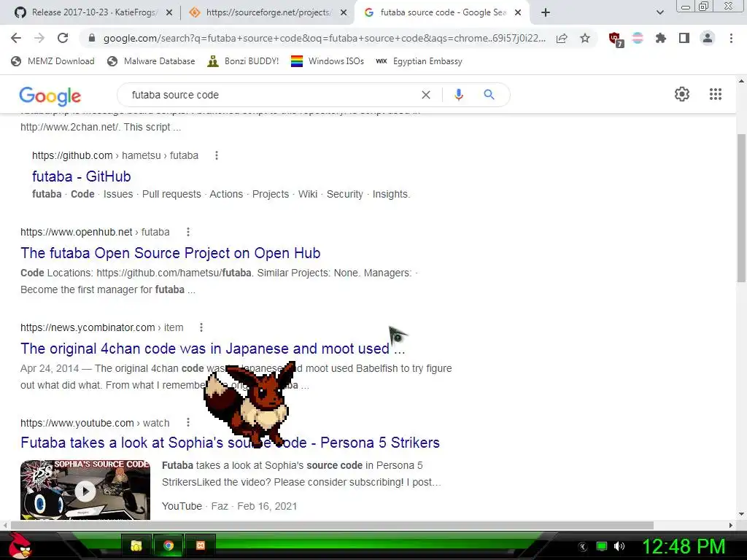Clear the search query with X
Viewport: 747px width, 560px height.
click(x=426, y=95)
